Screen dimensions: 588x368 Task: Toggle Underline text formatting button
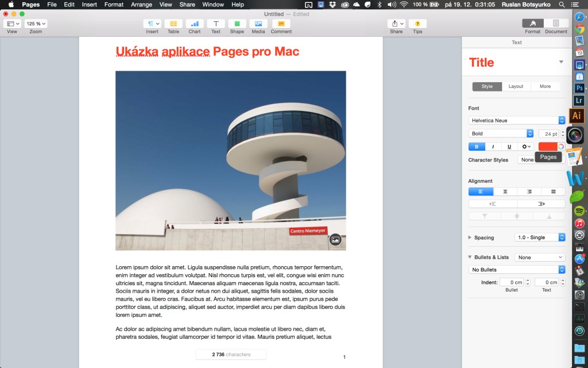509,147
